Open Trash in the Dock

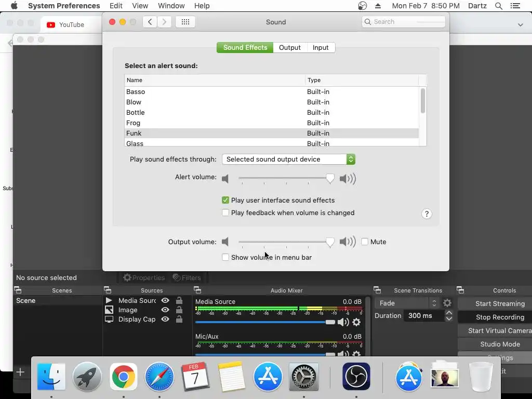point(481,377)
